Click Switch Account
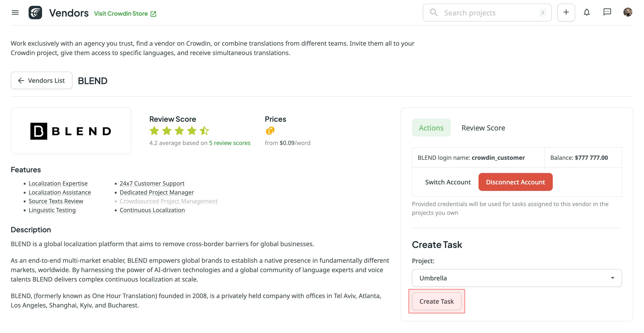The height and width of the screenshot is (333, 644). point(448,182)
